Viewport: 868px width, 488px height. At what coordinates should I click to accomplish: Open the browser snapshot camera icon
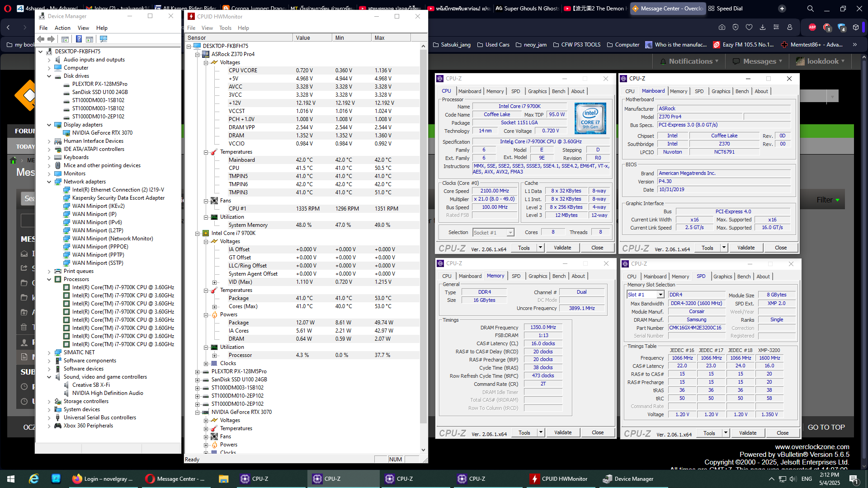[722, 28]
